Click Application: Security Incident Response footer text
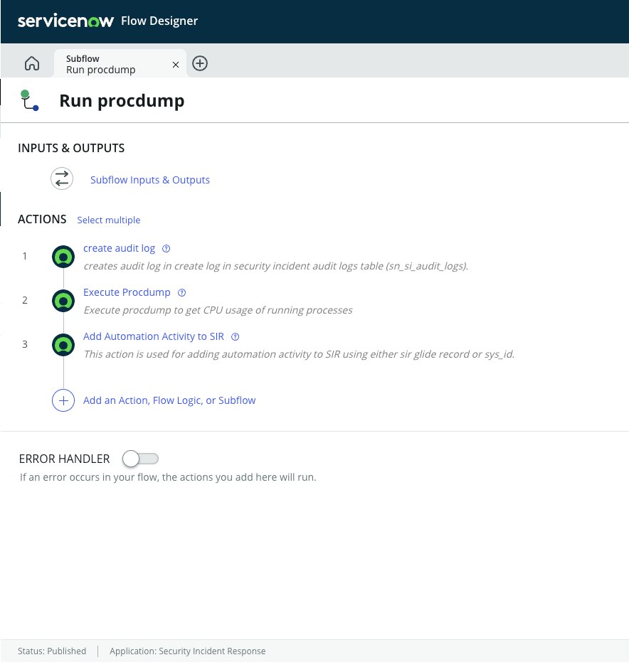The image size is (629, 672). tap(187, 651)
